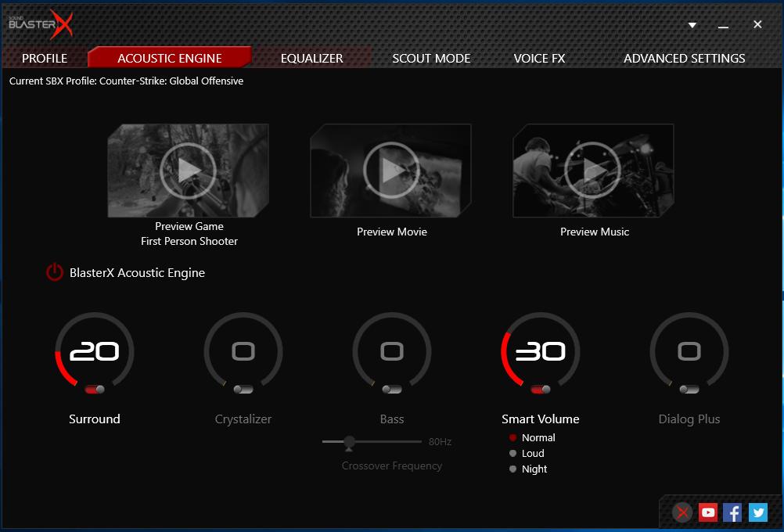Click the 'Preview Movie' label
The image size is (784, 532).
coord(392,232)
